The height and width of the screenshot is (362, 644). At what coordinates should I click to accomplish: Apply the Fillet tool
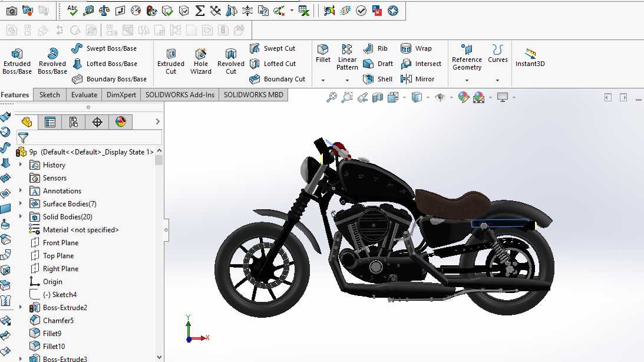tap(323, 54)
